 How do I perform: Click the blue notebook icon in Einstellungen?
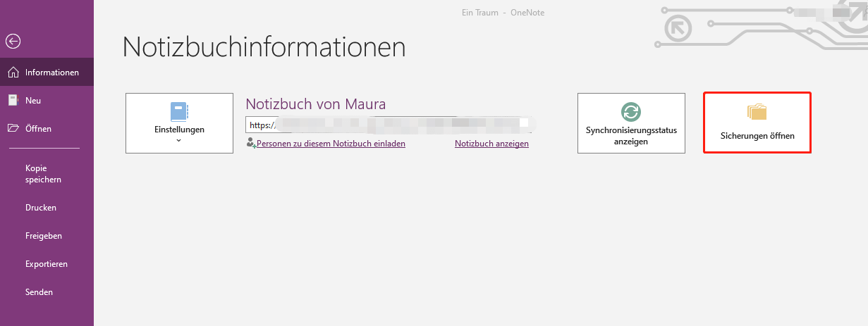(x=180, y=112)
